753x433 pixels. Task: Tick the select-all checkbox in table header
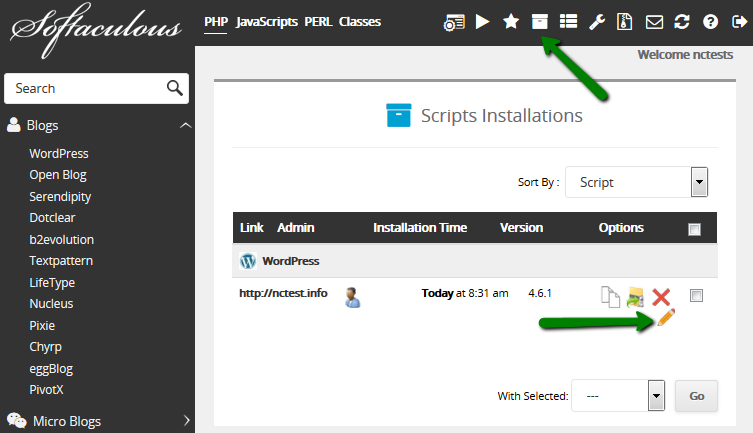tap(694, 229)
